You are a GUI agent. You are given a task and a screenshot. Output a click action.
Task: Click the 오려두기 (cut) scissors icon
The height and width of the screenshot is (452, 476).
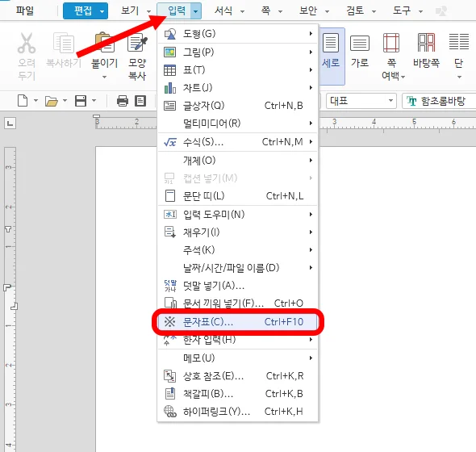pyautogui.click(x=27, y=43)
